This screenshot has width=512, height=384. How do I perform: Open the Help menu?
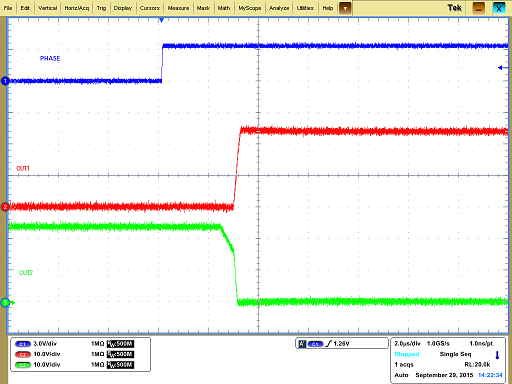pyautogui.click(x=328, y=8)
